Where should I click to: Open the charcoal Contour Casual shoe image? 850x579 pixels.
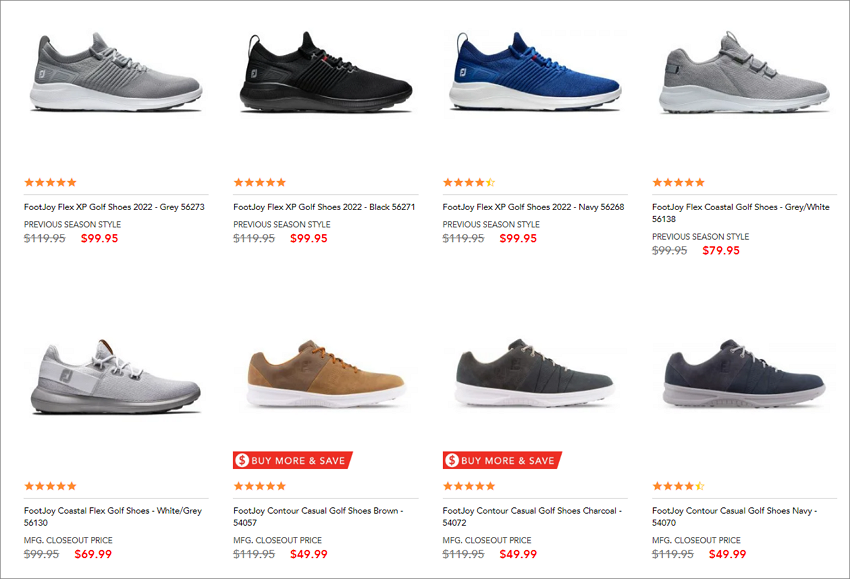[x=535, y=374]
